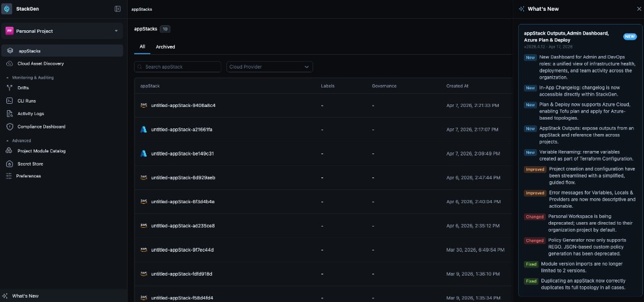Open untitled-appStack-be149c31
Screen dimensions: 644x302
tap(182, 154)
